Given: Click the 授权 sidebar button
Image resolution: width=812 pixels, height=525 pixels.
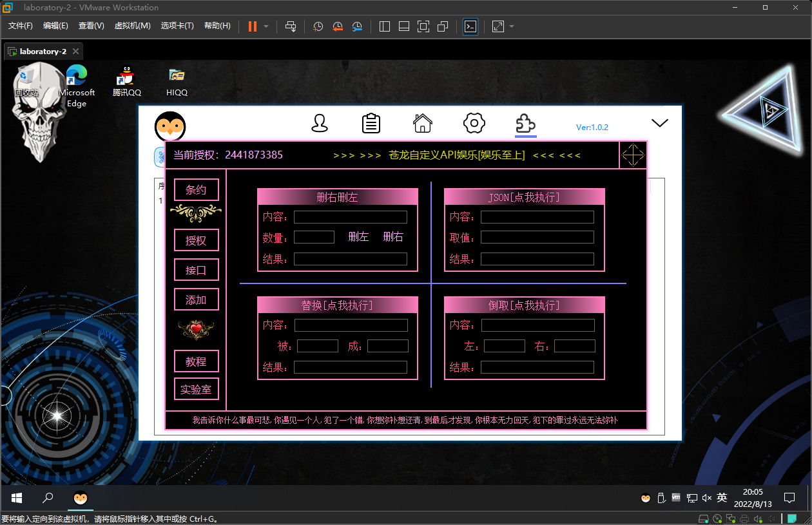Looking at the screenshot, I should (197, 240).
